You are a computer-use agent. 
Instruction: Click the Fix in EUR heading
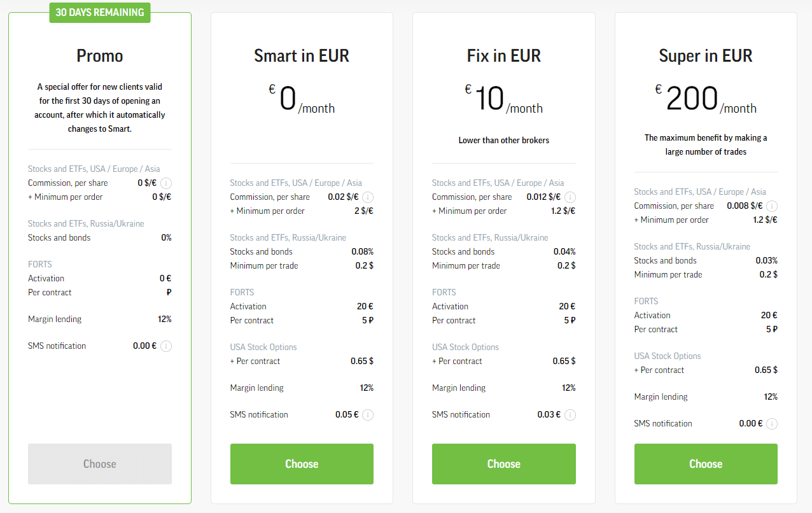[x=504, y=56]
